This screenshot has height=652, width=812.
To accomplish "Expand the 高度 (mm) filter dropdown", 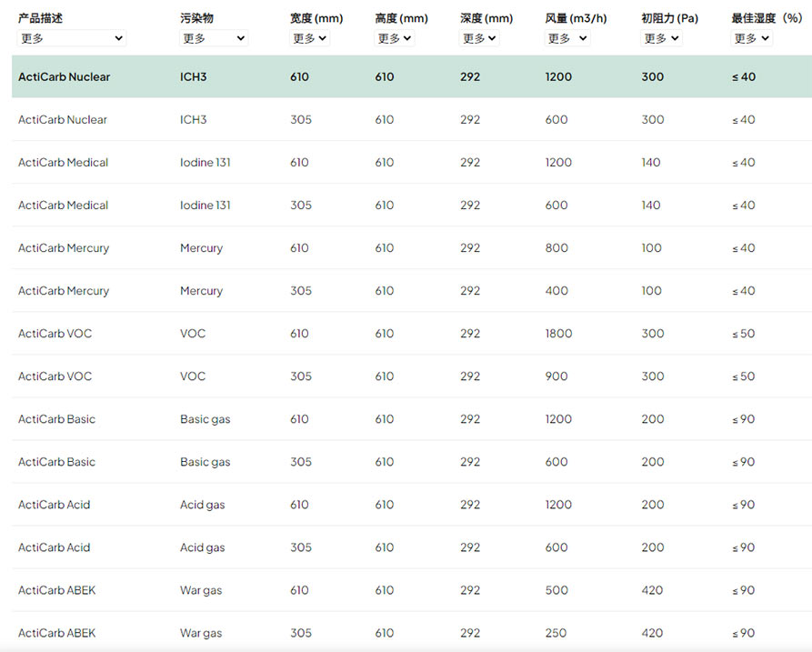I will (394, 38).
